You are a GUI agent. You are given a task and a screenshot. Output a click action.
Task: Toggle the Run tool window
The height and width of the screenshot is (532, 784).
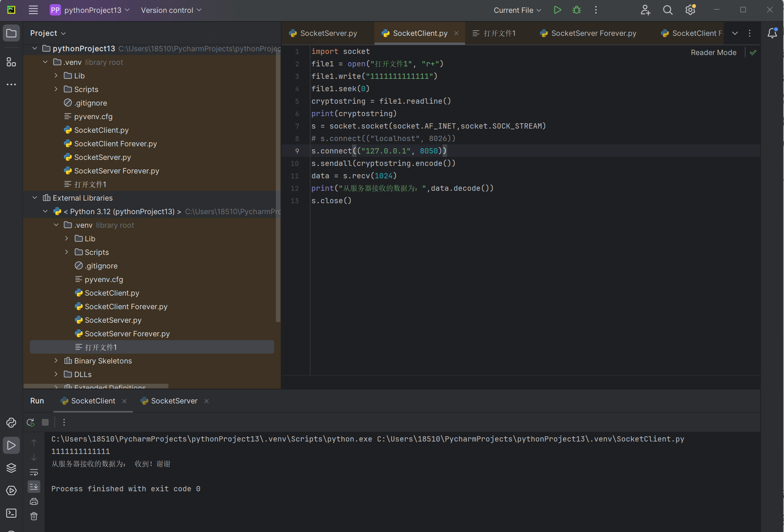pyautogui.click(x=11, y=445)
